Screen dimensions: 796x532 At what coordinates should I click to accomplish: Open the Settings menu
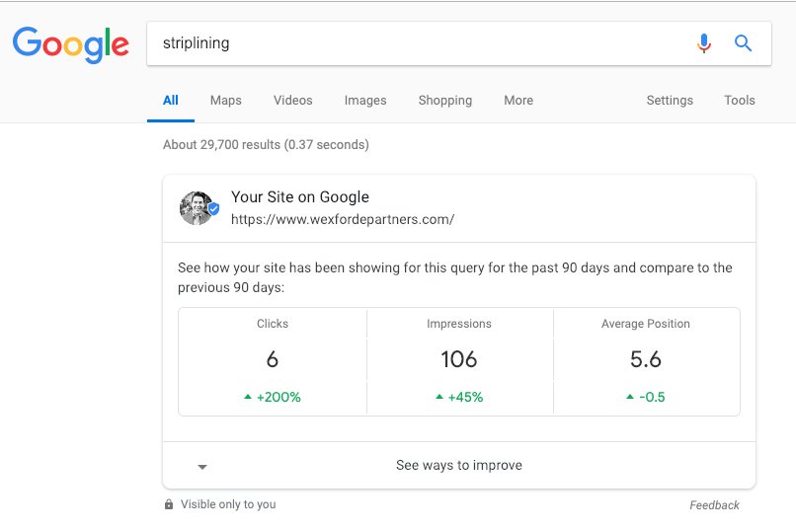point(670,101)
